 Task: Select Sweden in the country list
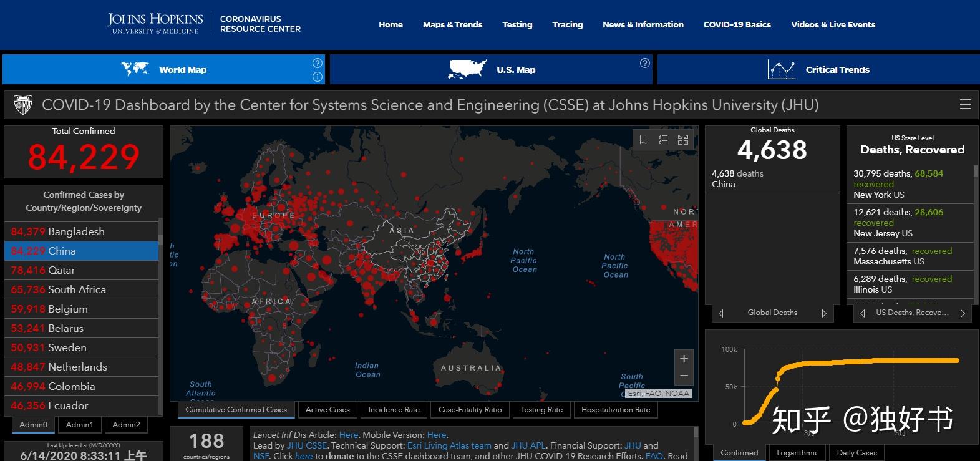(81, 347)
